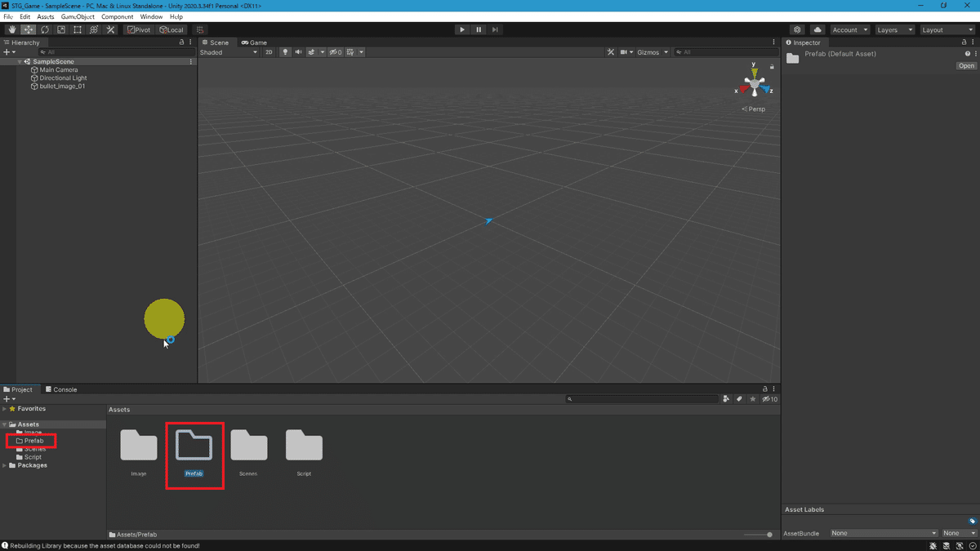
Task: Open the Layers dropdown
Action: pos(893,30)
